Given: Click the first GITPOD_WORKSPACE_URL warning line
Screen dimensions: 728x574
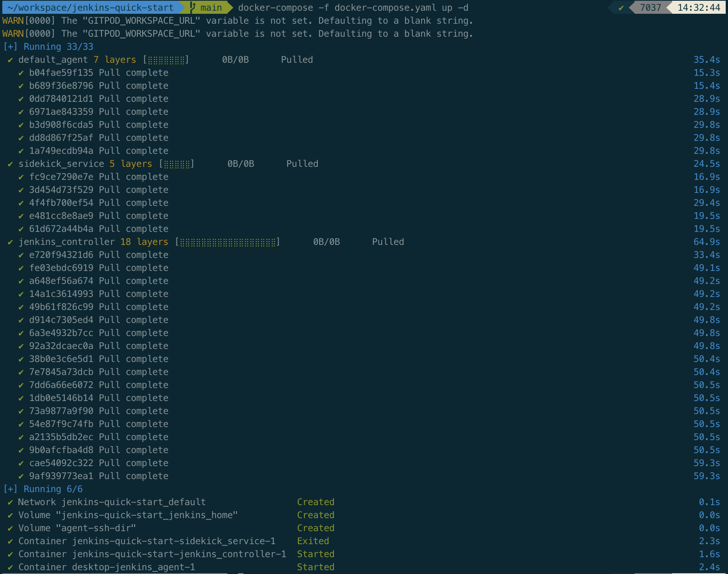Looking at the screenshot, I should tap(238, 21).
